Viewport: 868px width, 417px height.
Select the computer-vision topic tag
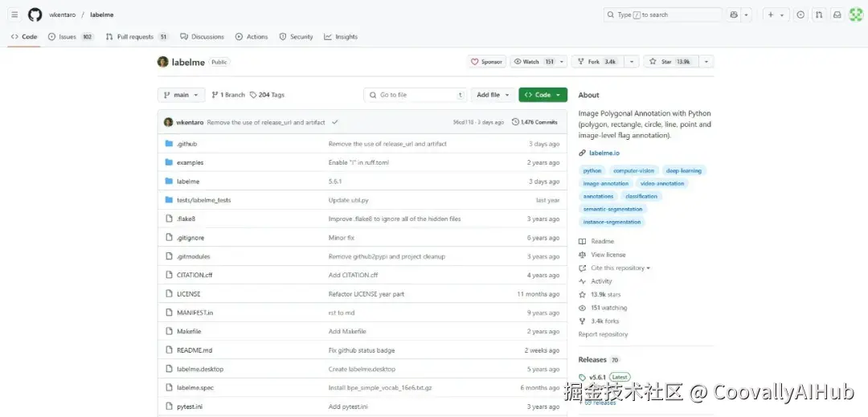click(x=633, y=171)
